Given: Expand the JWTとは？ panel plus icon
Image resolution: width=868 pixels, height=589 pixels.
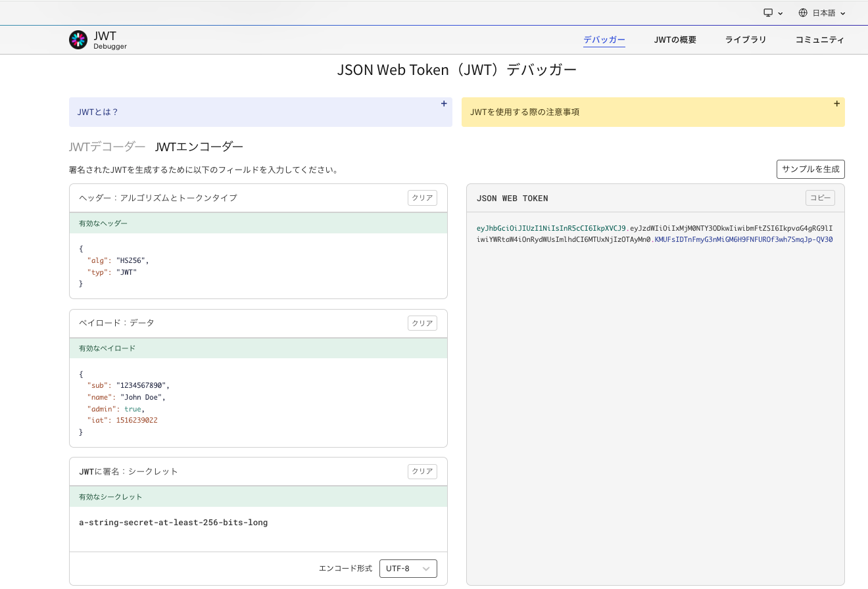Looking at the screenshot, I should [x=444, y=104].
